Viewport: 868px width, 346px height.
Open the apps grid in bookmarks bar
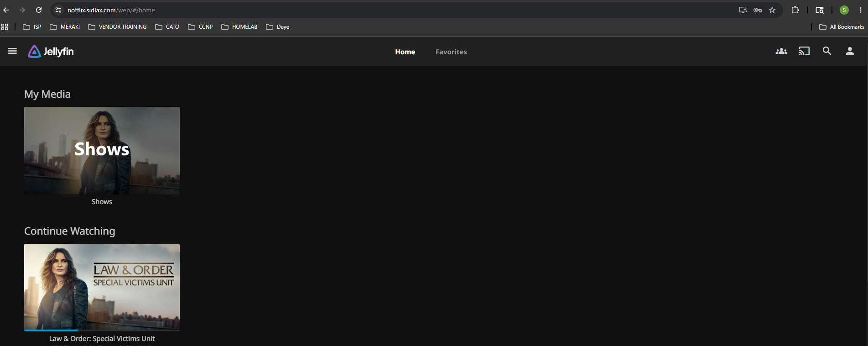point(5,27)
